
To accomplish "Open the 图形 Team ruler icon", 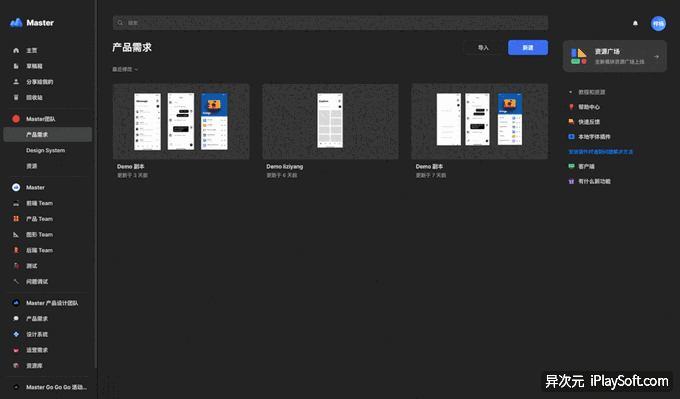I will pos(16,234).
